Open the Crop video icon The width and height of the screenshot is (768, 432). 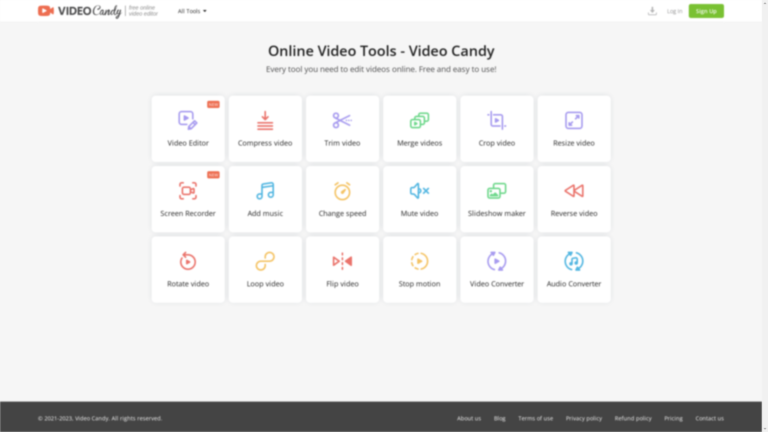pyautogui.click(x=496, y=120)
